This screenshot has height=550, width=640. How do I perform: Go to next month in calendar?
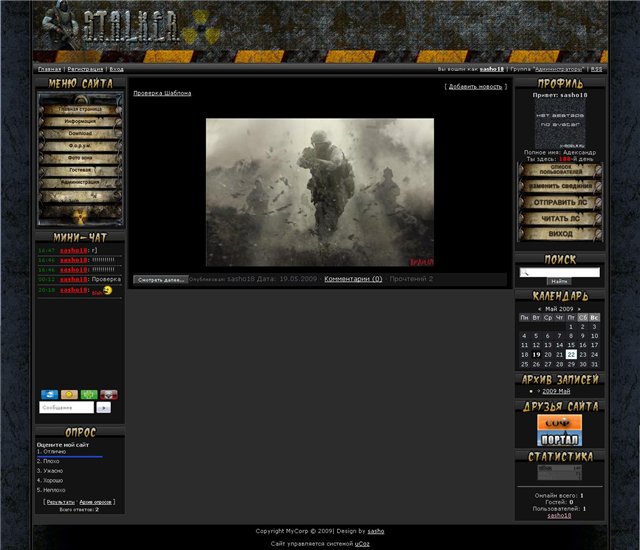(579, 309)
